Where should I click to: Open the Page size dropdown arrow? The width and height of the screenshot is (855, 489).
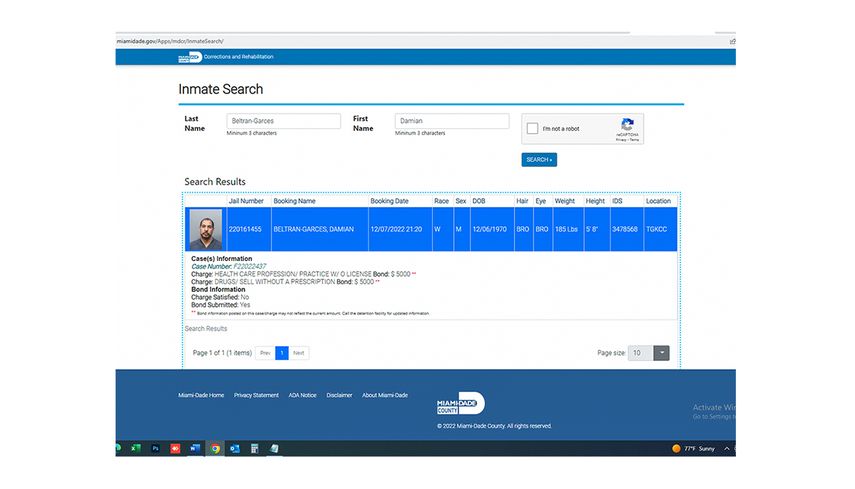(661, 353)
